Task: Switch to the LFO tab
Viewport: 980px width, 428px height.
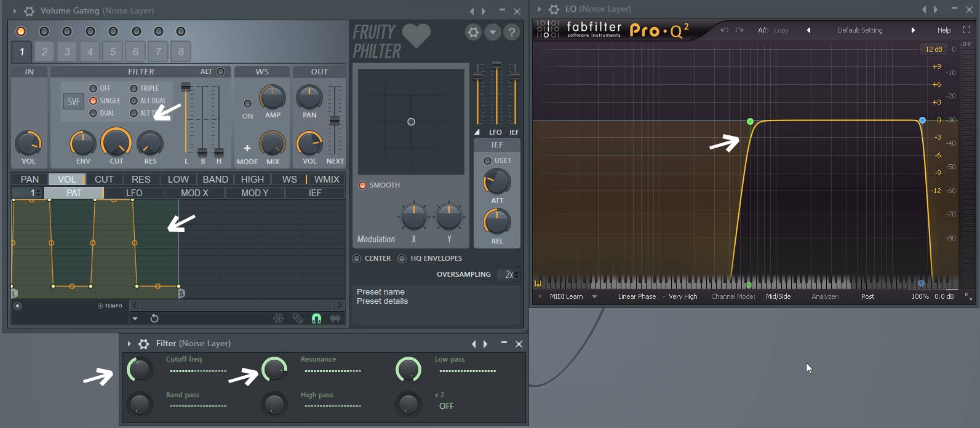Action: tap(134, 193)
